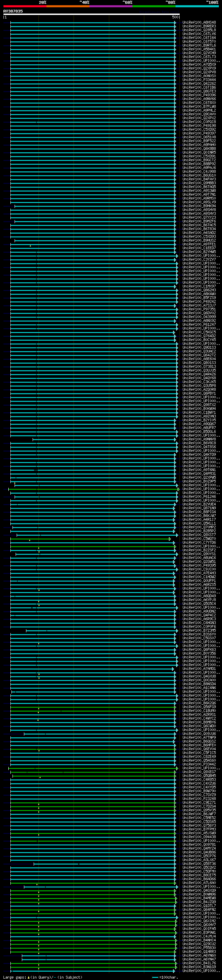222x980 pixels.
Task: Select hit label UniRef100_Q2XPX9
Action: coord(199,68)
